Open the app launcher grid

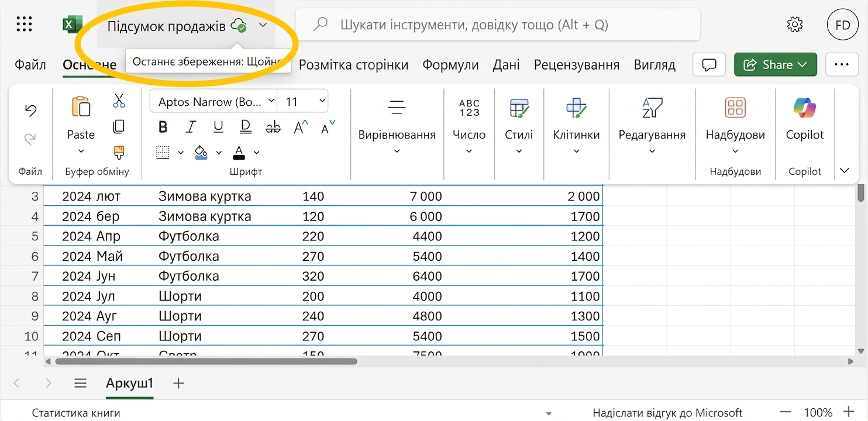click(x=24, y=25)
